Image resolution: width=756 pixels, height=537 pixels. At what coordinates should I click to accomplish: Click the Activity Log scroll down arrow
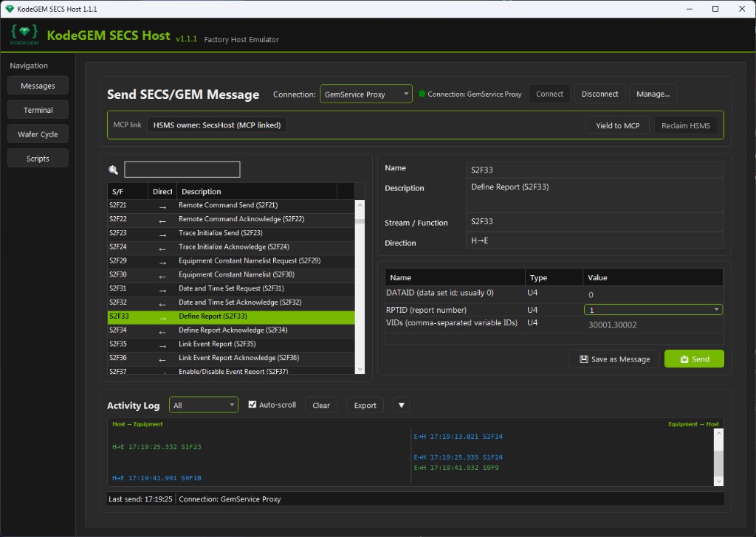click(x=718, y=481)
